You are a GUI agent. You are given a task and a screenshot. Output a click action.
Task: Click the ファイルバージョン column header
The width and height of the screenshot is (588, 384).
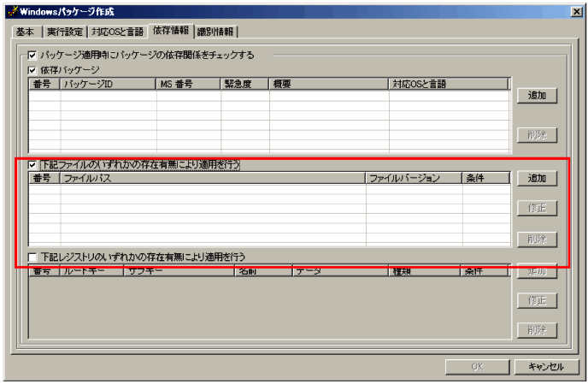414,178
